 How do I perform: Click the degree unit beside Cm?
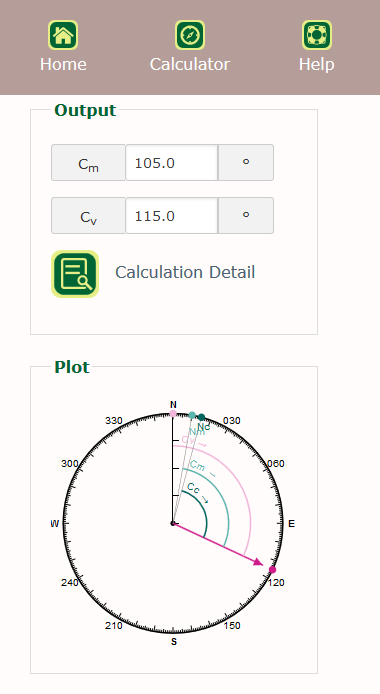tap(246, 163)
